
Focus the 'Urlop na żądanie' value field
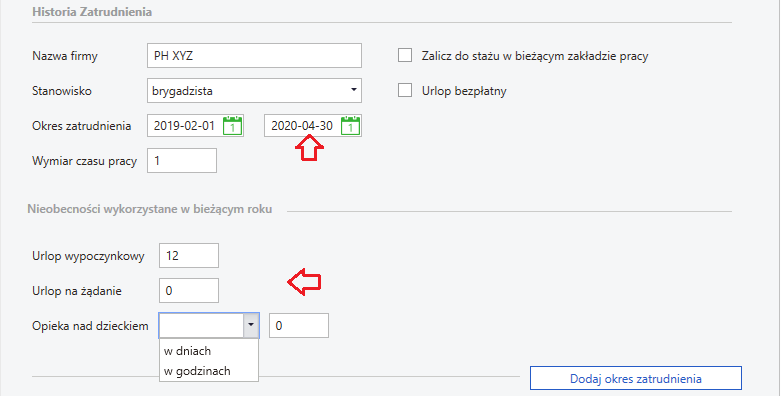click(x=189, y=290)
